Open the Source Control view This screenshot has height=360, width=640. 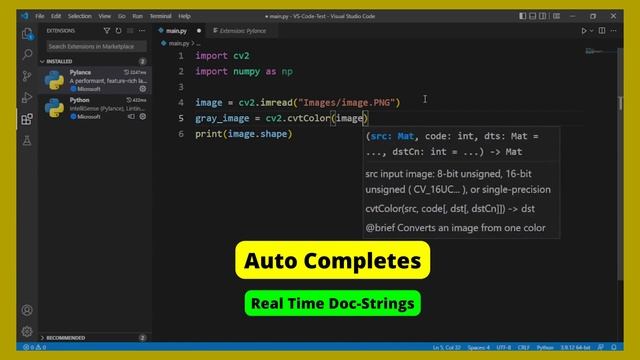[x=27, y=76]
